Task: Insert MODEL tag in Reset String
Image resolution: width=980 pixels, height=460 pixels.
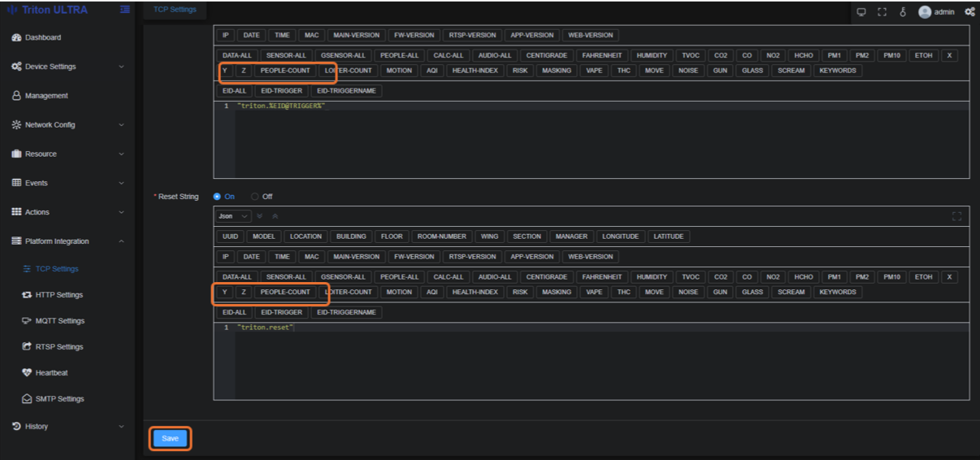Action: [x=263, y=237]
